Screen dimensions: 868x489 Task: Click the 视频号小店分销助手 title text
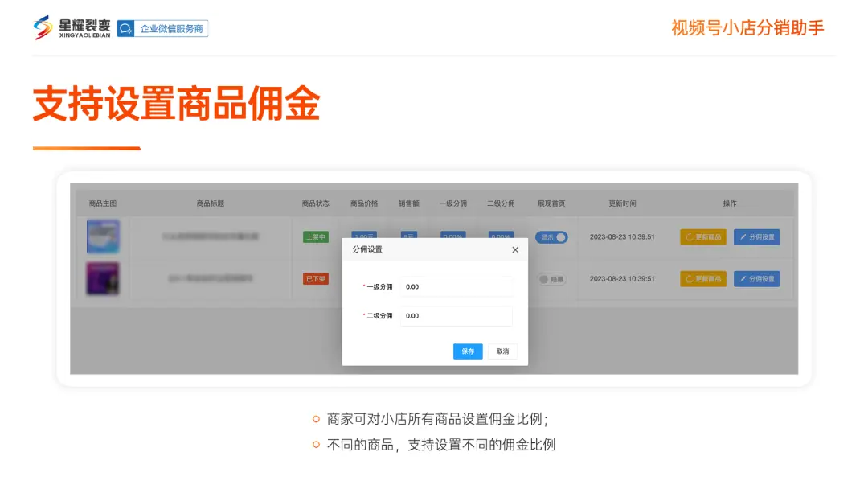coord(748,27)
